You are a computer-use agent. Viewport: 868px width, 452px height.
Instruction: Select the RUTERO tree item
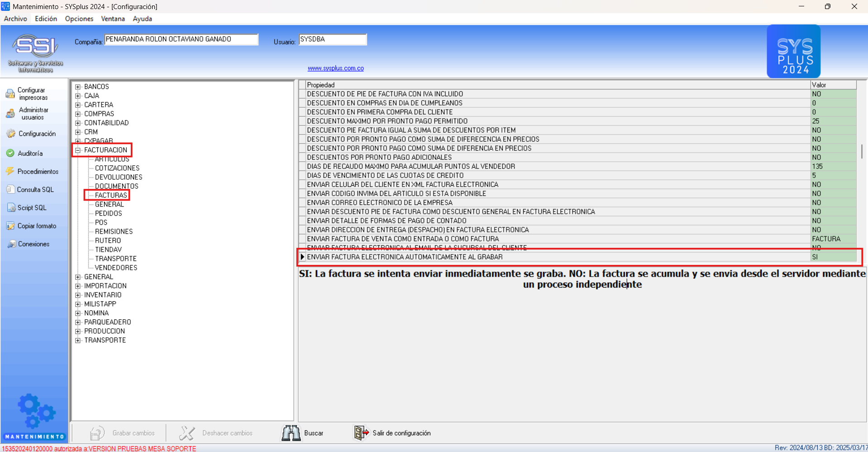click(x=108, y=240)
